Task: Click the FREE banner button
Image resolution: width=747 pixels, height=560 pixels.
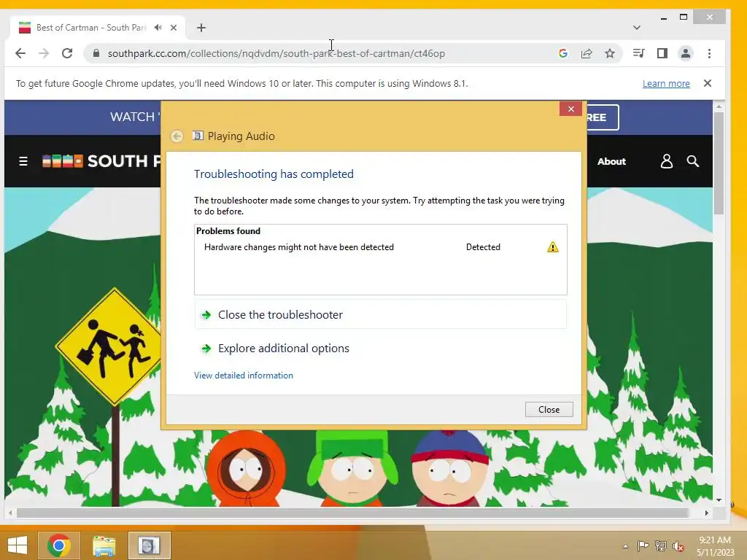Action: coord(602,117)
